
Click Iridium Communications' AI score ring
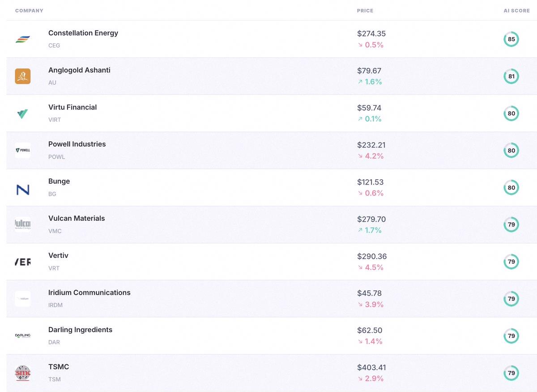pyautogui.click(x=511, y=299)
